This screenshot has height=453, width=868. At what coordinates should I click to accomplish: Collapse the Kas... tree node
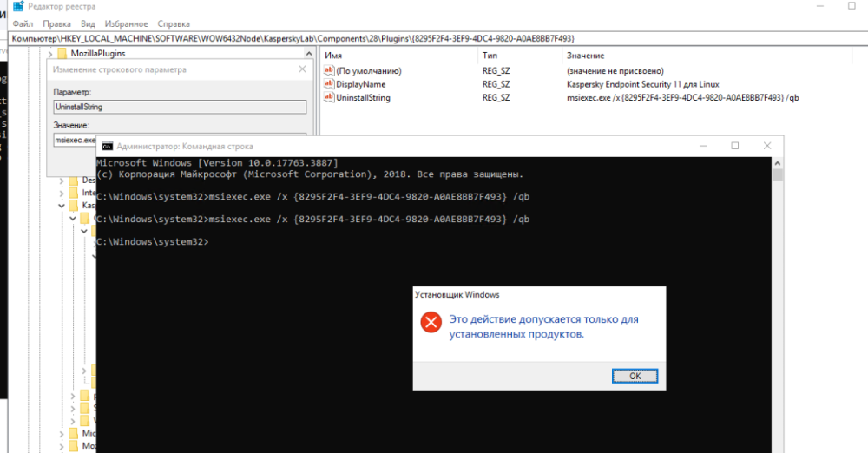click(62, 206)
